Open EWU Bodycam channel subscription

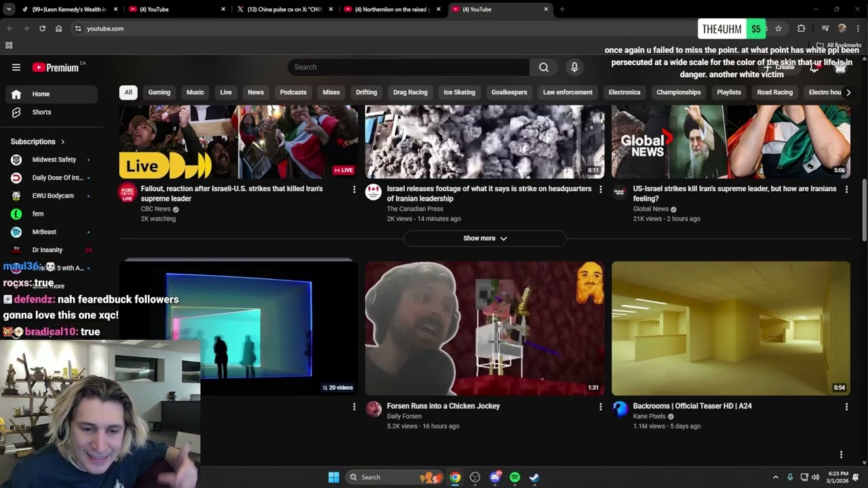52,196
